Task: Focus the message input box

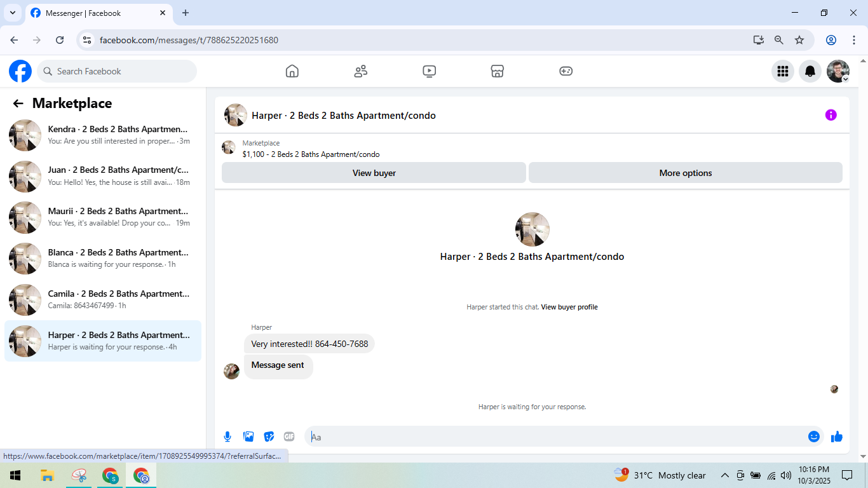Action: pos(557,437)
